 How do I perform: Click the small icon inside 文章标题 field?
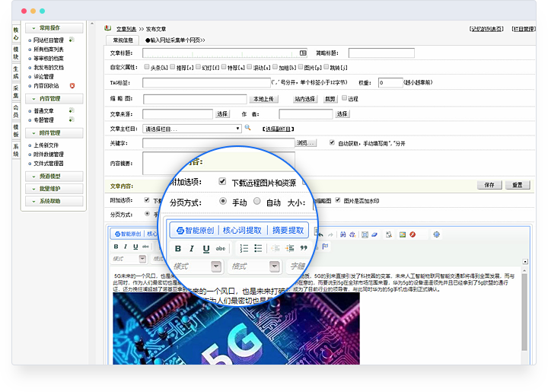click(303, 53)
